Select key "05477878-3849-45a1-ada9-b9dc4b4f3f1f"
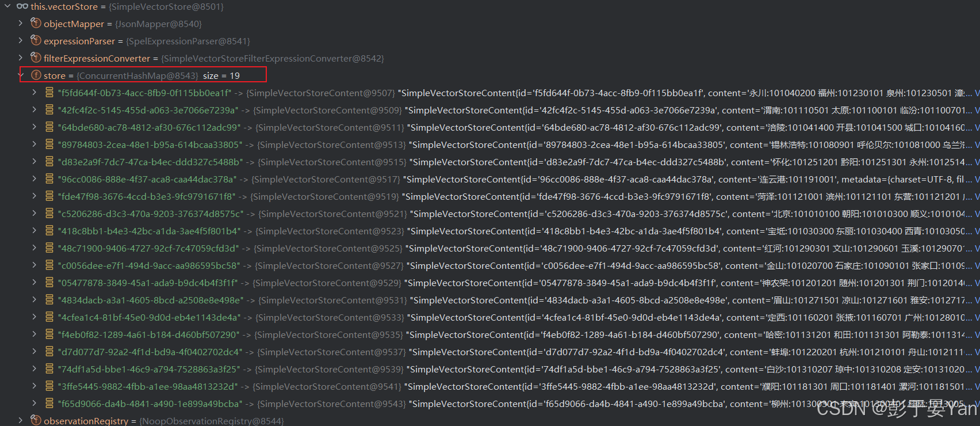Viewport: 980px width, 426px height. click(x=148, y=283)
